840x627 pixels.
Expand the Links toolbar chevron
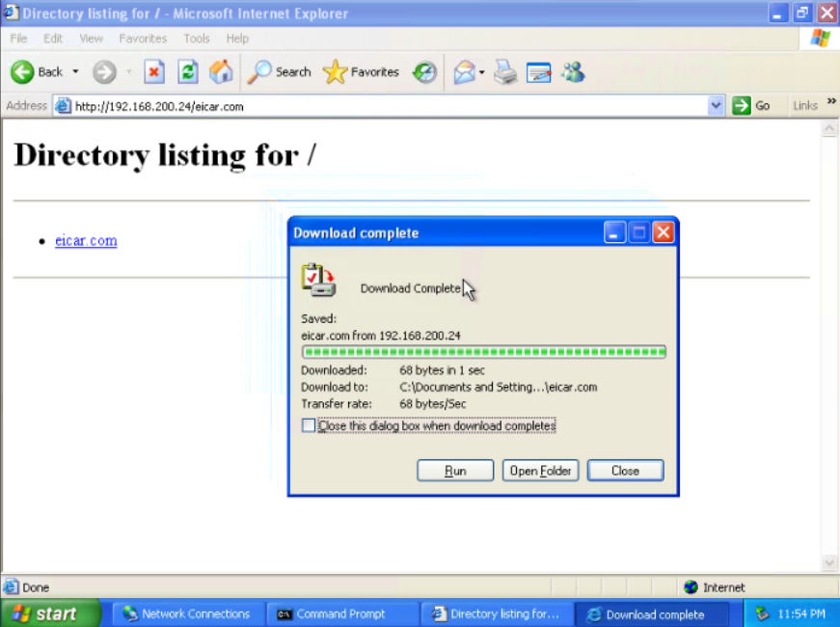tap(831, 101)
